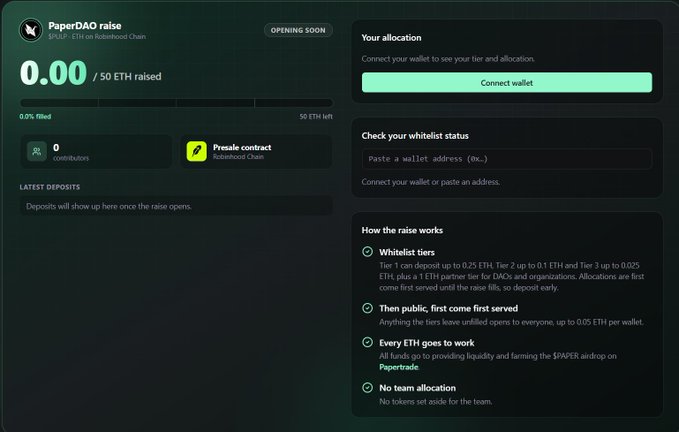Click the contributors people icon
This screenshot has height=432, width=679.
pos(37,151)
